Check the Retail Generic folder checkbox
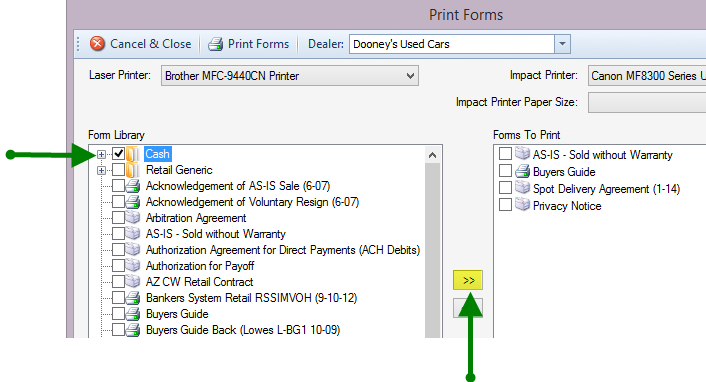 coord(118,170)
